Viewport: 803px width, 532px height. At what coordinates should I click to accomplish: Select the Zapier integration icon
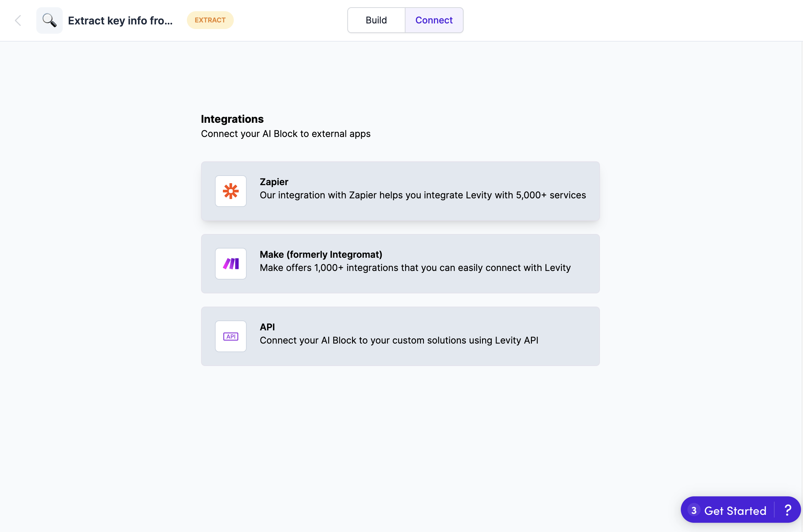(230, 191)
